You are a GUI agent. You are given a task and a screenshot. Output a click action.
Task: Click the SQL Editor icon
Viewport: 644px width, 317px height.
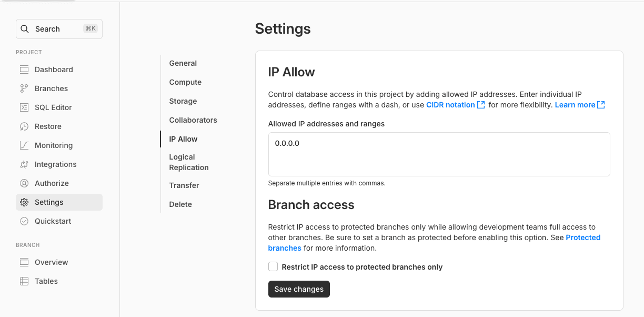pyautogui.click(x=24, y=107)
